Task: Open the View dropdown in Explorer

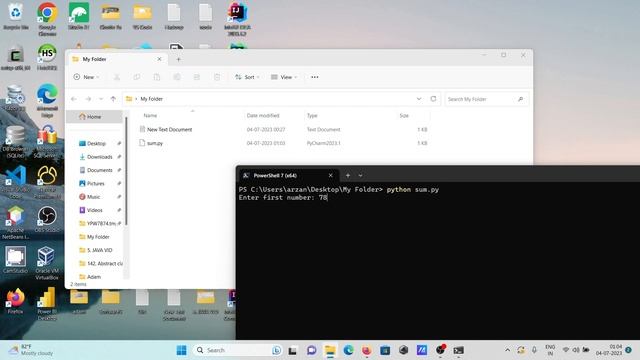Action: click(284, 77)
